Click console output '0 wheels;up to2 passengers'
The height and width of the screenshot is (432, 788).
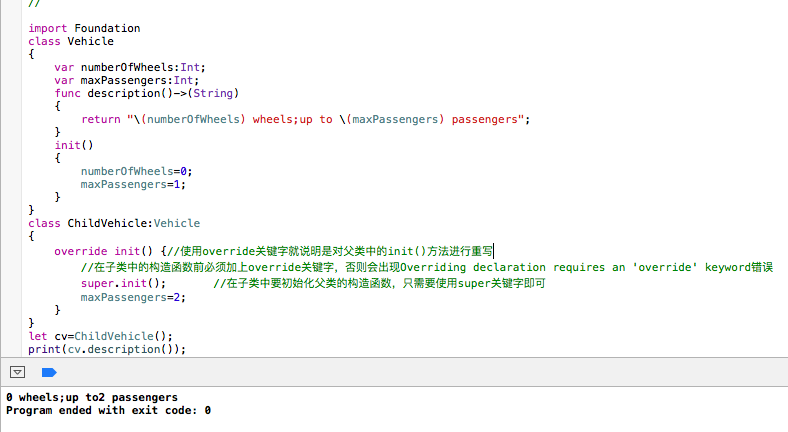[92, 397]
